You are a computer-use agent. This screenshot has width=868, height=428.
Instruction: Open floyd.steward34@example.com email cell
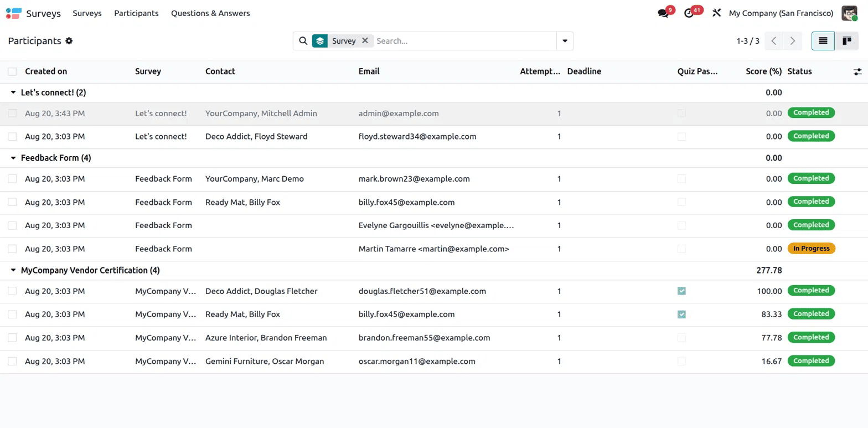click(x=417, y=136)
